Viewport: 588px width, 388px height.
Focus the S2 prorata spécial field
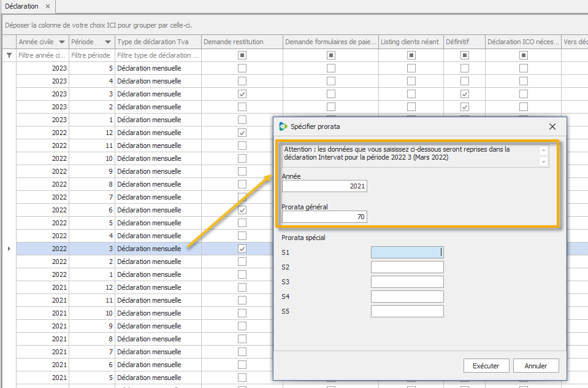coord(407,267)
